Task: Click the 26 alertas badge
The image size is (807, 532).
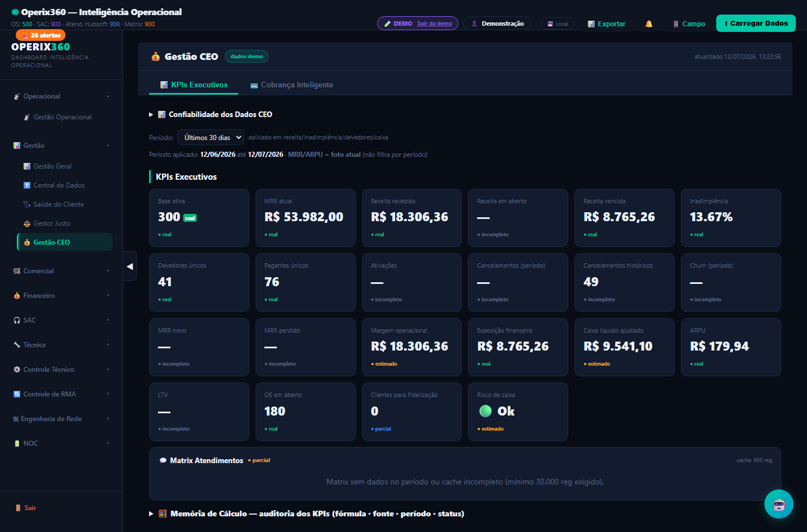Action: [41, 35]
